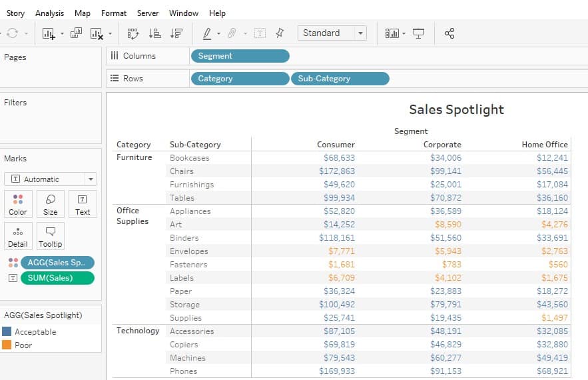Viewport: 588px width, 380px height.
Task: Click the Tooltip button on the Marks card
Action: click(50, 236)
